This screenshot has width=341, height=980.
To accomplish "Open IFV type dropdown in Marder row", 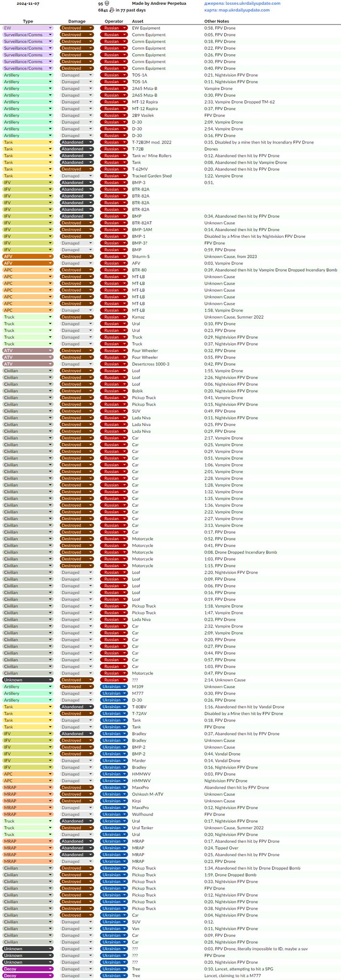I will tap(28, 760).
